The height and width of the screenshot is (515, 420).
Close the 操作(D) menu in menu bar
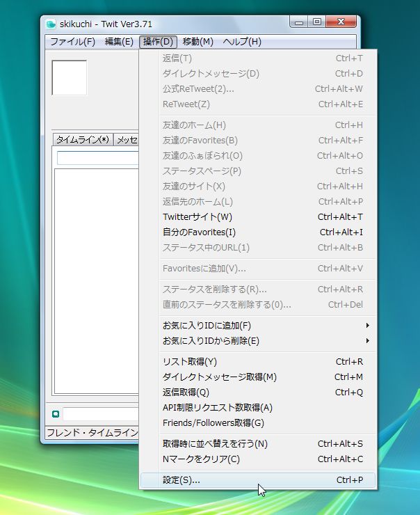pyautogui.click(x=158, y=42)
